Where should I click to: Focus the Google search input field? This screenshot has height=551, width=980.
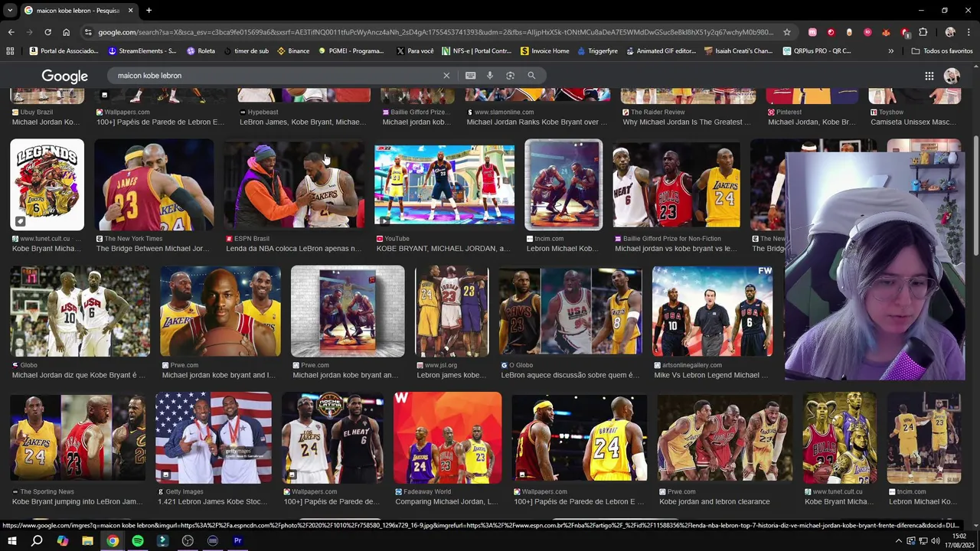(276, 76)
